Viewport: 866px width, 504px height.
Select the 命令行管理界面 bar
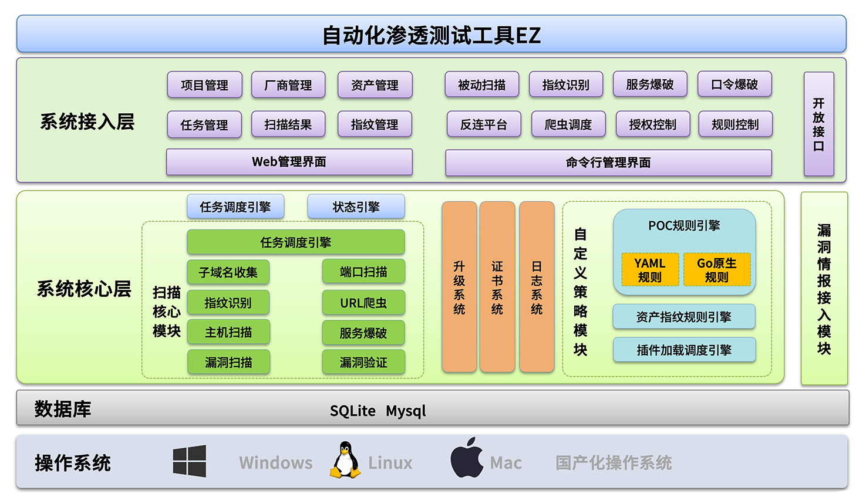point(608,163)
